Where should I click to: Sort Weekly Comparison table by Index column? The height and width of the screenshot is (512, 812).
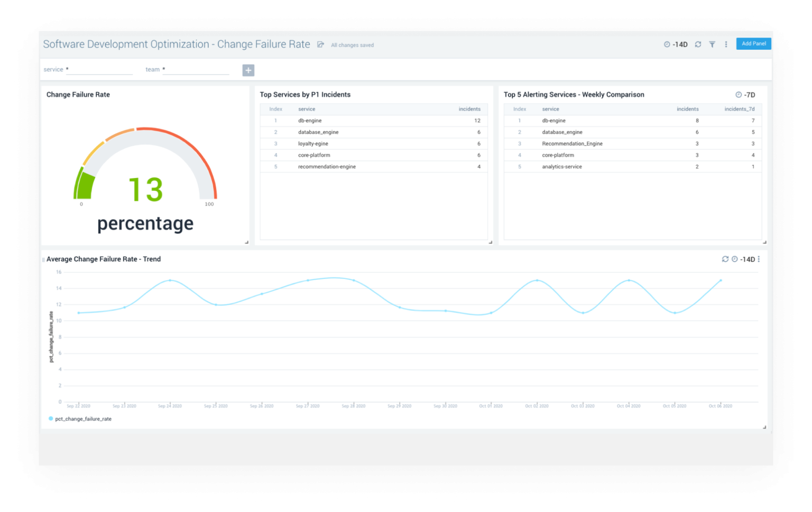[x=520, y=109]
